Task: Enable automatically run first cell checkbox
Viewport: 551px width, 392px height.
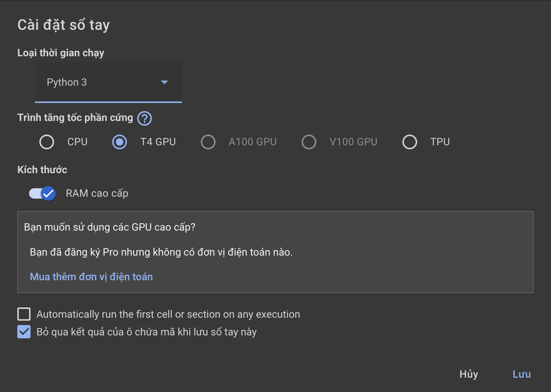Action: click(24, 314)
